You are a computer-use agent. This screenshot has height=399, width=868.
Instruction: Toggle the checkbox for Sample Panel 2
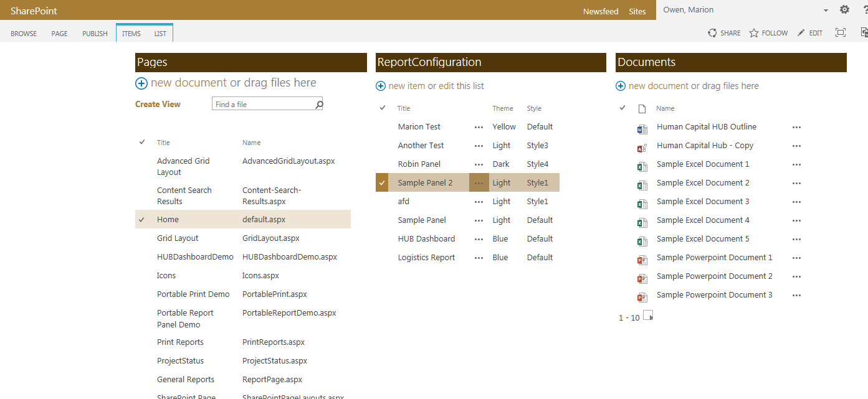tap(382, 182)
